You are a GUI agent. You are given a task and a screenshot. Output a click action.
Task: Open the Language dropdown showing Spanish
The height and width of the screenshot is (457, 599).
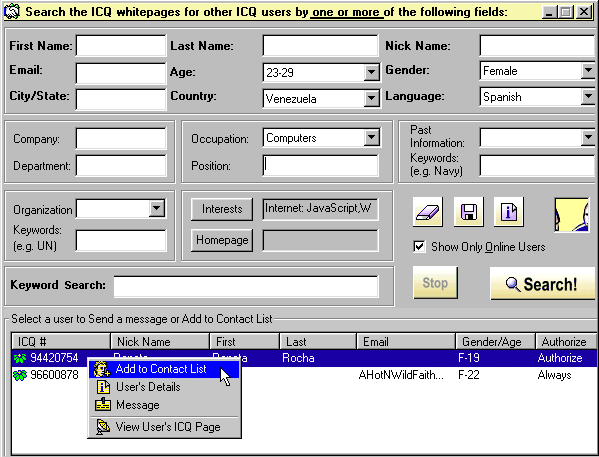point(588,96)
